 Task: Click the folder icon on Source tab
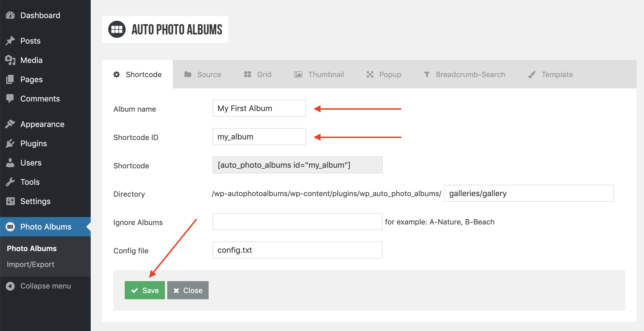click(x=188, y=74)
